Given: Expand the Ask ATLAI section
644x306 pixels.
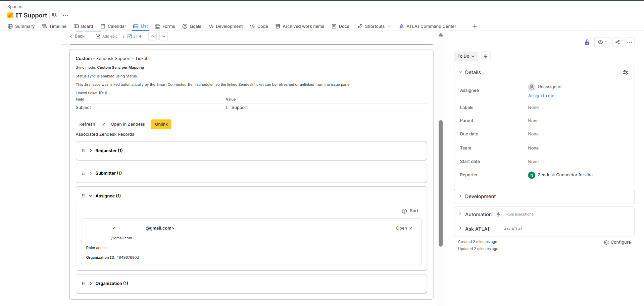Looking at the screenshot, I should coord(460,228).
